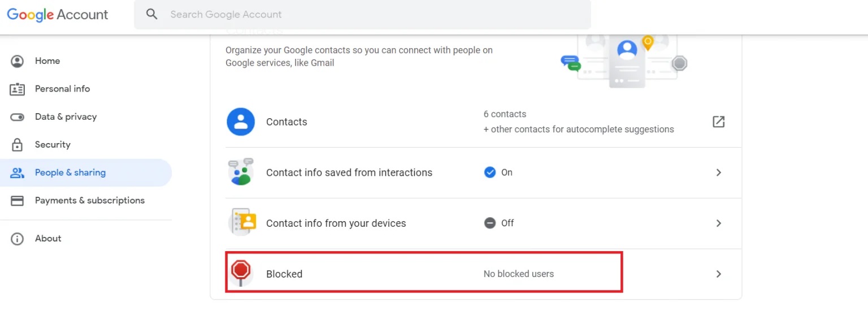The height and width of the screenshot is (311, 868).
Task: Click the blue Contacts avatar icon
Action: click(241, 122)
